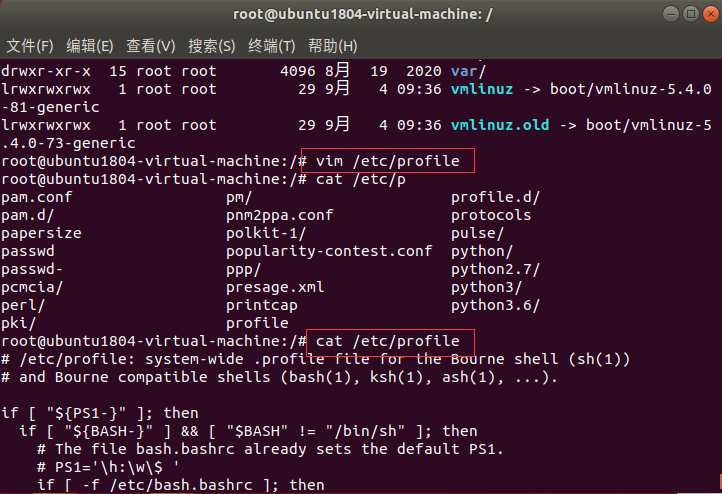Image resolution: width=722 pixels, height=494 pixels.
Task: Close the terminal window
Action: tap(710, 14)
